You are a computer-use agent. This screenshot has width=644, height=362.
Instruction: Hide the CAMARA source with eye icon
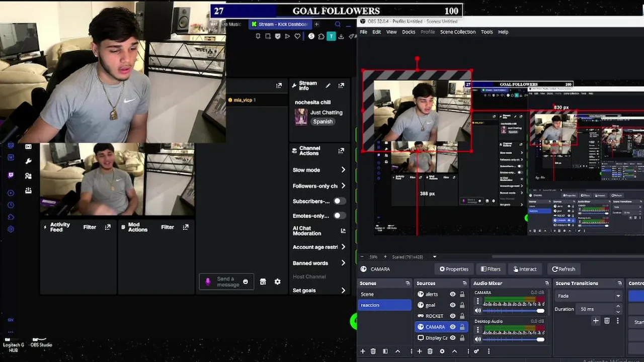(x=453, y=327)
